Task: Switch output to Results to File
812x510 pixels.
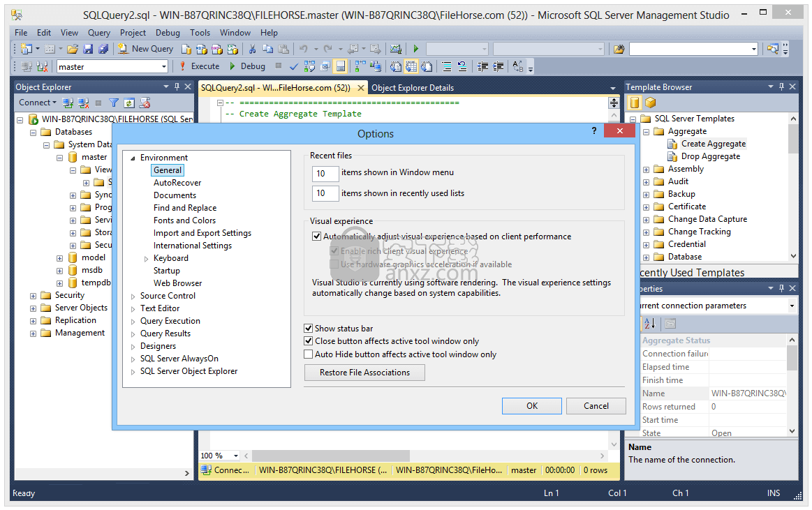Action: (427, 67)
